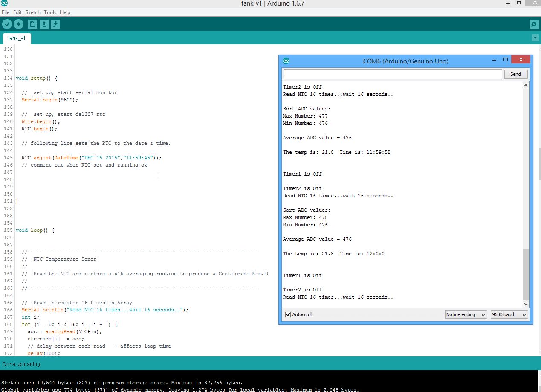This screenshot has width=541, height=392.
Task: Click the code editor vertical scrollbar thumb
Action: click(539, 164)
